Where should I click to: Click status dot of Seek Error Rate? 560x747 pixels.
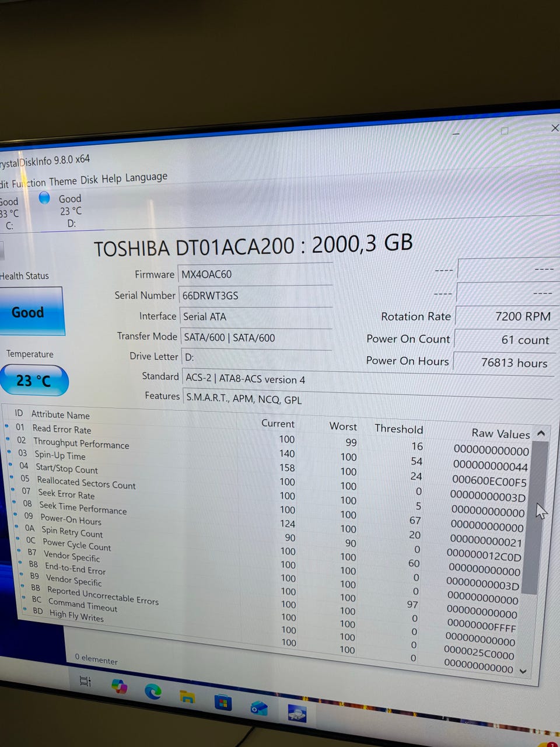point(13,490)
